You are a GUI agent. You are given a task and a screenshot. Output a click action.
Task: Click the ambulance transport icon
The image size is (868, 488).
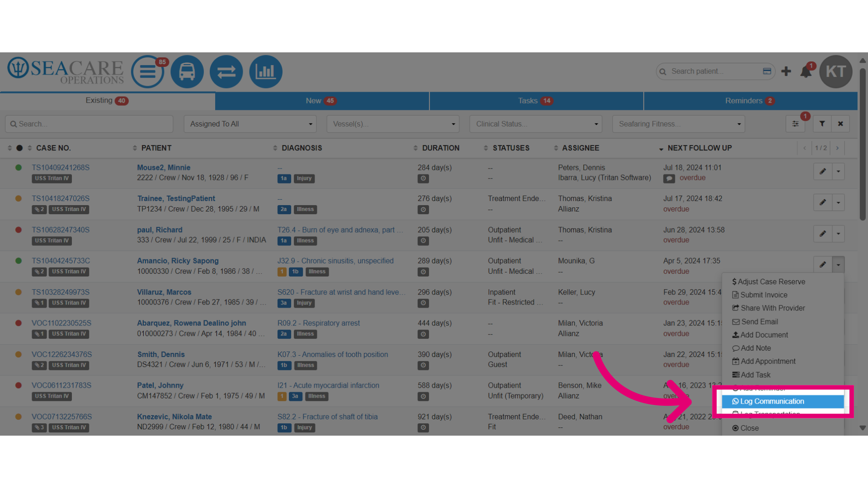pyautogui.click(x=187, y=71)
